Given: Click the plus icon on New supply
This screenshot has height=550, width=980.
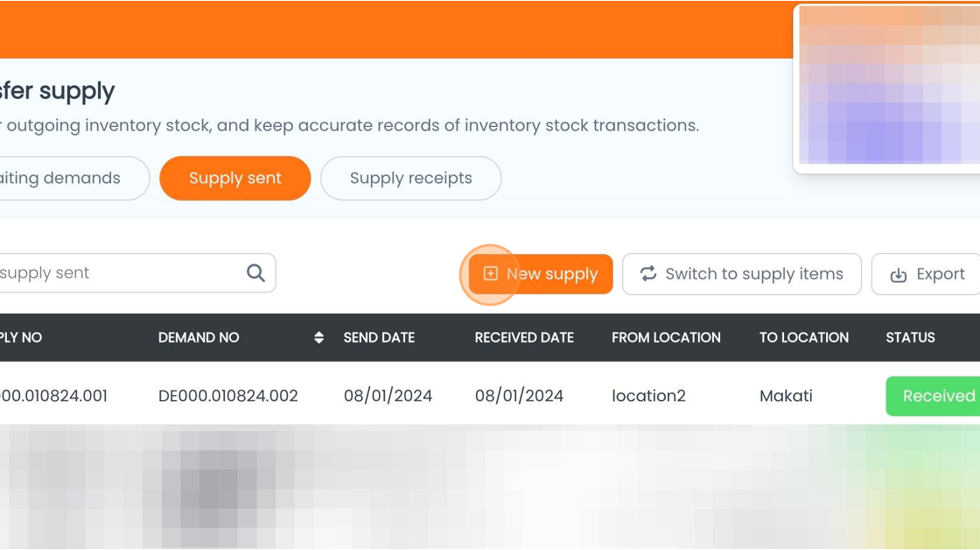Looking at the screenshot, I should 491,274.
